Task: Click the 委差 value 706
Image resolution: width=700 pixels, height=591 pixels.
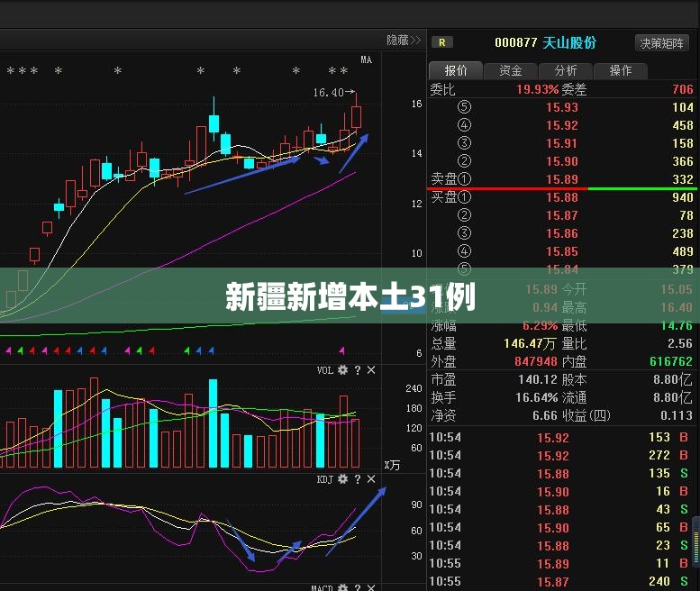Action: [x=683, y=89]
